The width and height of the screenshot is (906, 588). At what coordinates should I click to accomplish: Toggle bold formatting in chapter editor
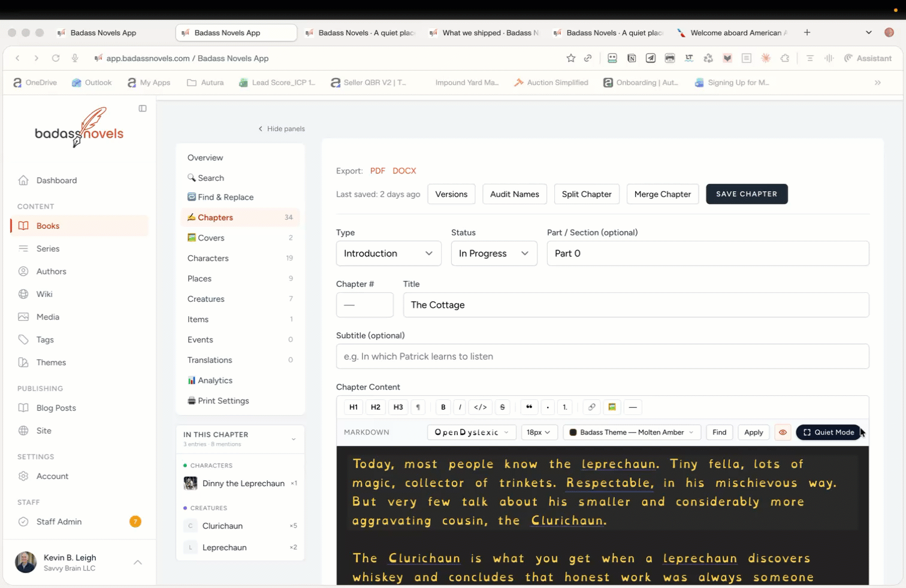(443, 407)
